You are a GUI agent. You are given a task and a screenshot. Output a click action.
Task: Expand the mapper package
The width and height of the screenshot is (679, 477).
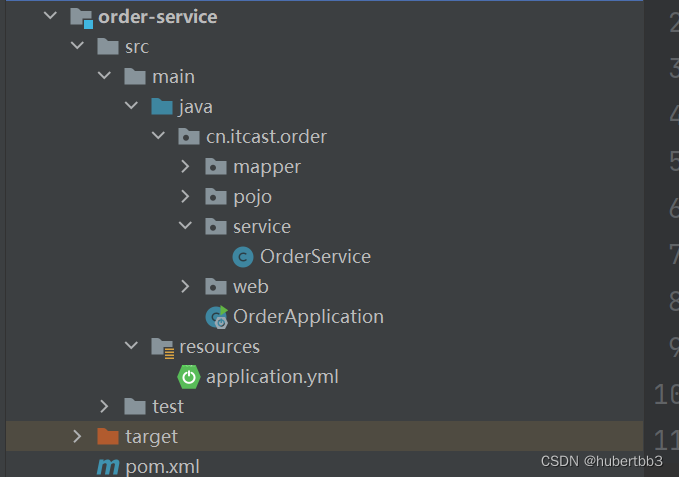coord(185,166)
